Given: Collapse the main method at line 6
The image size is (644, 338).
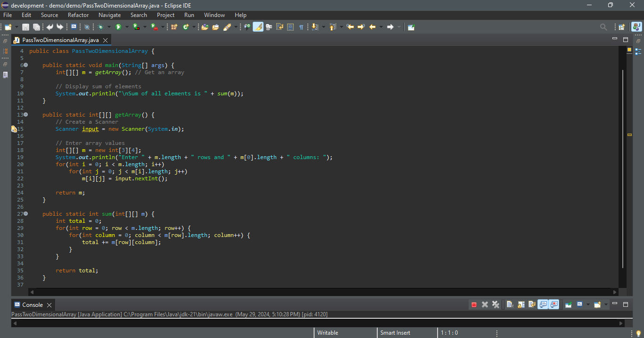Looking at the screenshot, I should 26,65.
